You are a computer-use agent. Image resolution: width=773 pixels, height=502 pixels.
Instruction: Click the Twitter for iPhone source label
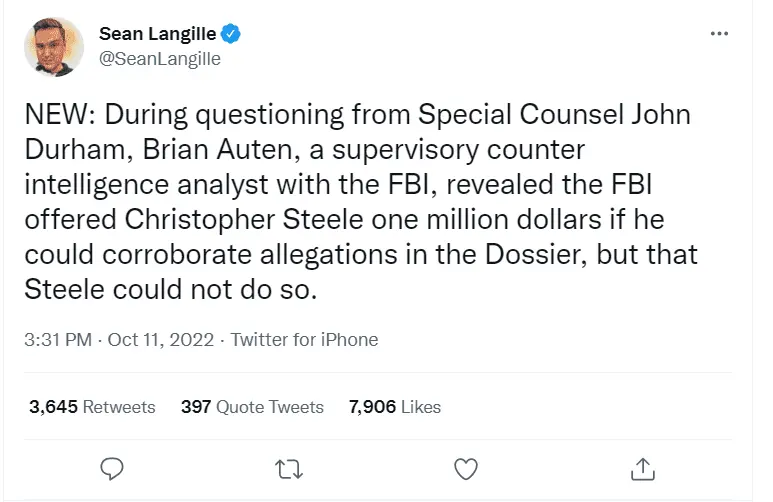pyautogui.click(x=304, y=340)
